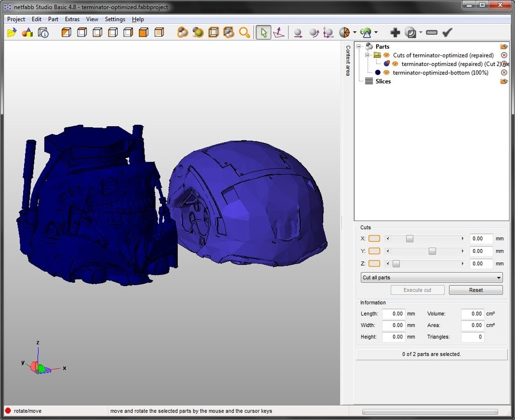Click the add primitive shapes icon
515x420 pixels.
click(27, 33)
